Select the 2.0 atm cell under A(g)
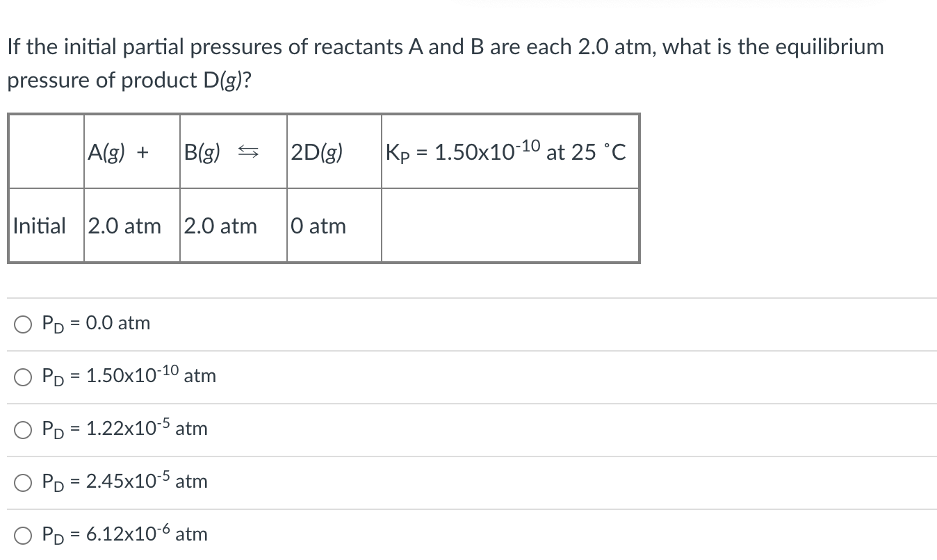The height and width of the screenshot is (560, 937). 125,225
